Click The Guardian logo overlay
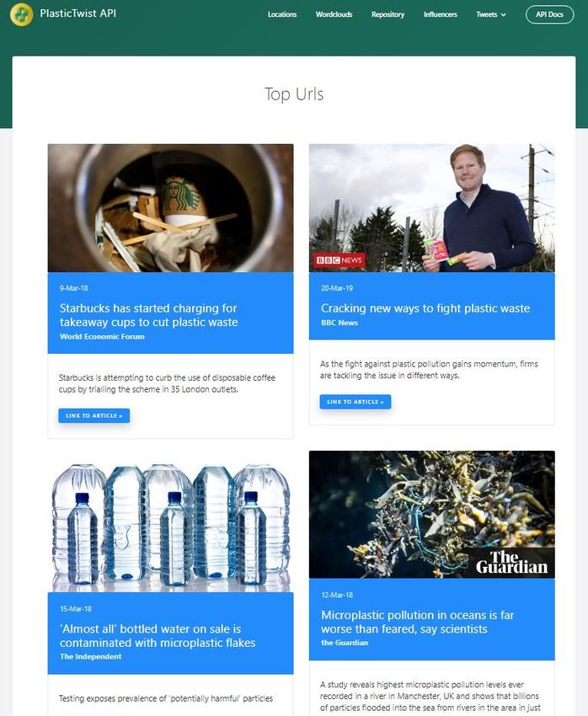 tap(511, 563)
